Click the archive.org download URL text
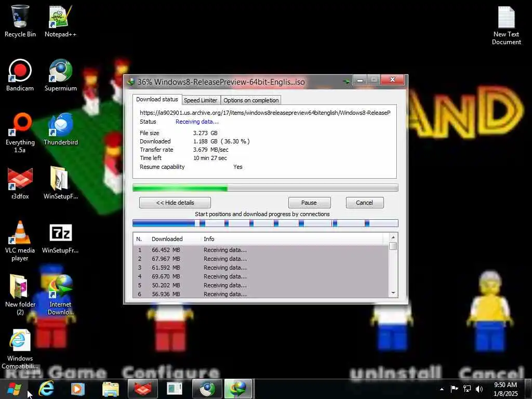Viewport: 532px width, 399px height. (x=265, y=113)
